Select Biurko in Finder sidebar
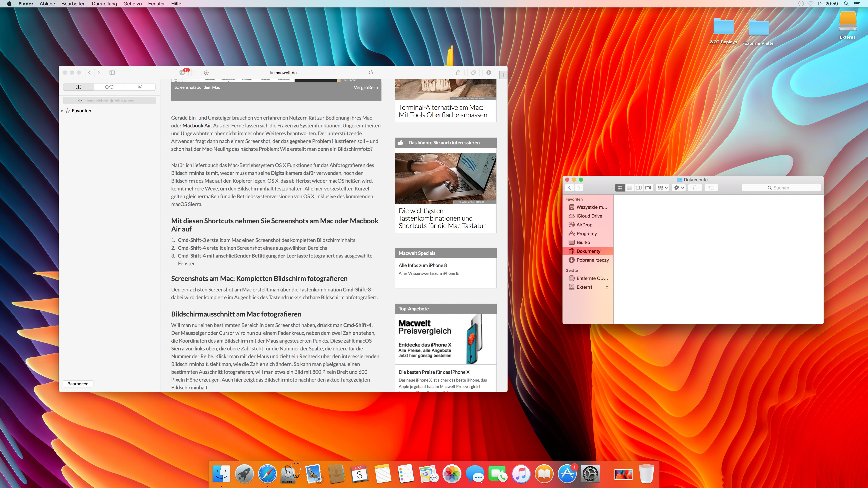This screenshot has height=488, width=868. click(588, 242)
